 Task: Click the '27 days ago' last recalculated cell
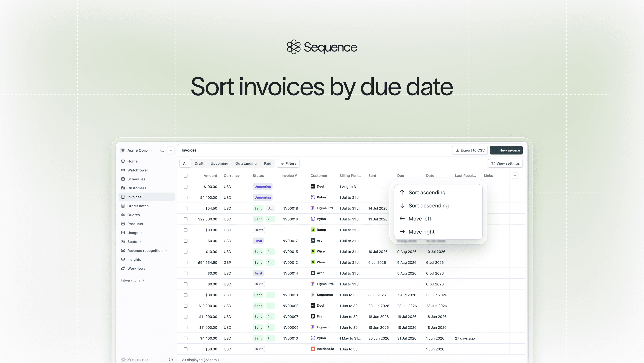click(x=465, y=338)
